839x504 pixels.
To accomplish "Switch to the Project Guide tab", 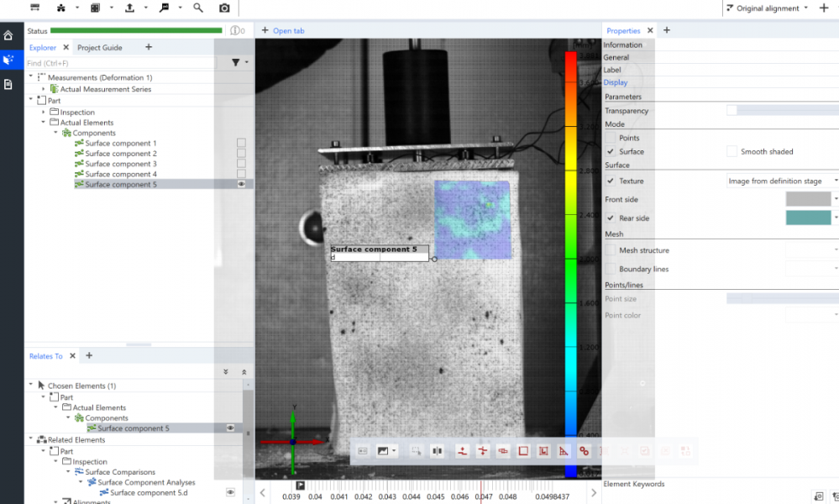I will (100, 48).
